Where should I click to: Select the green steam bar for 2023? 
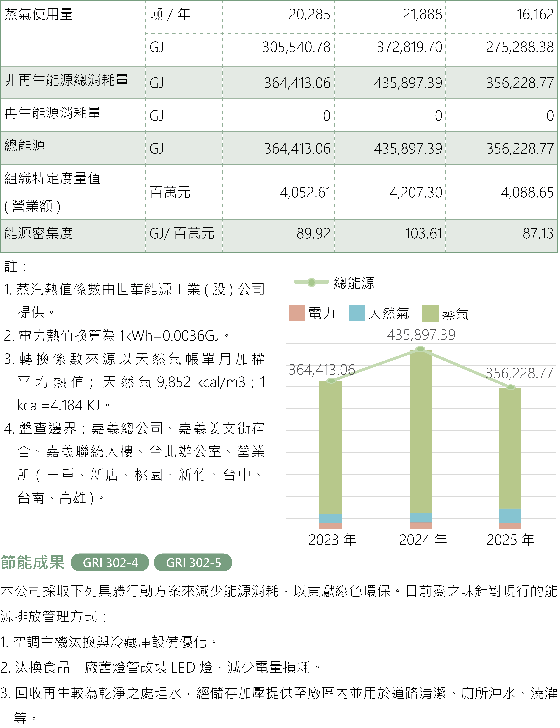[x=331, y=447]
